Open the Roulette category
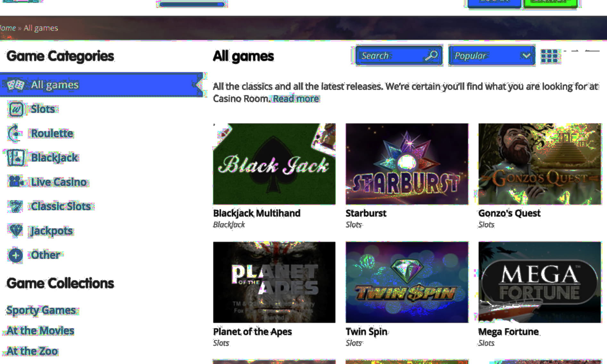This screenshot has height=364, width=607. (x=52, y=133)
